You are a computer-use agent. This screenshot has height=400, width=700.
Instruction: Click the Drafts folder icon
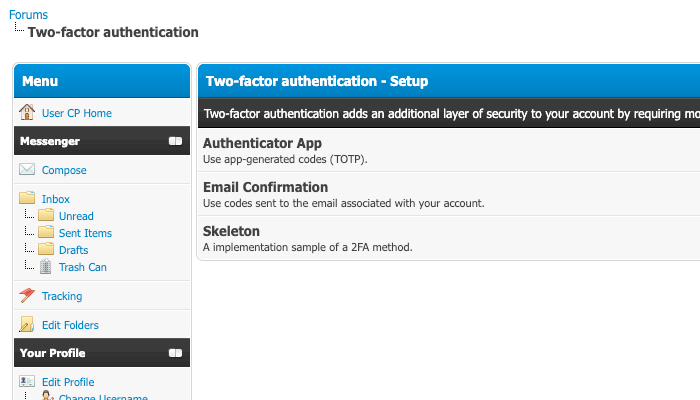click(x=46, y=250)
